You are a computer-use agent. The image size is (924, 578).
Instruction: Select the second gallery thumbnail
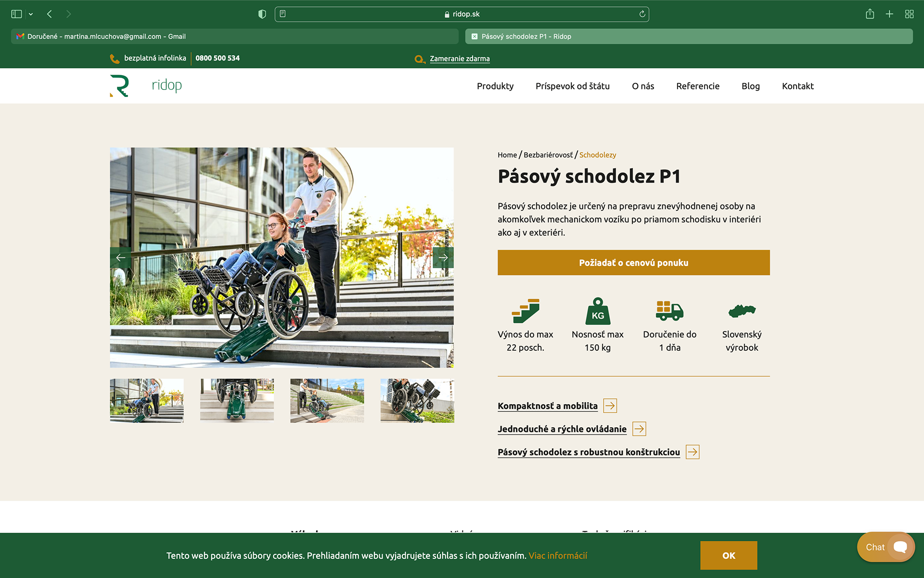[x=237, y=400]
